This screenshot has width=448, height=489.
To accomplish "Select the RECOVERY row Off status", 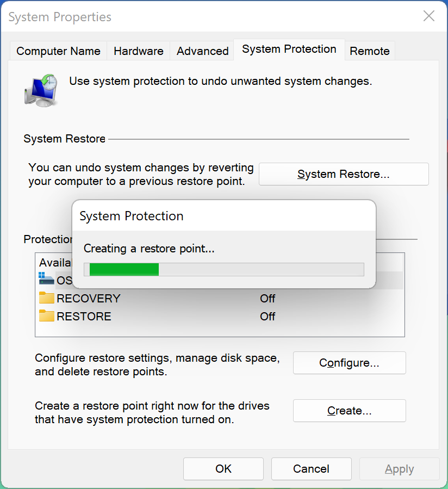I will 267,299.
